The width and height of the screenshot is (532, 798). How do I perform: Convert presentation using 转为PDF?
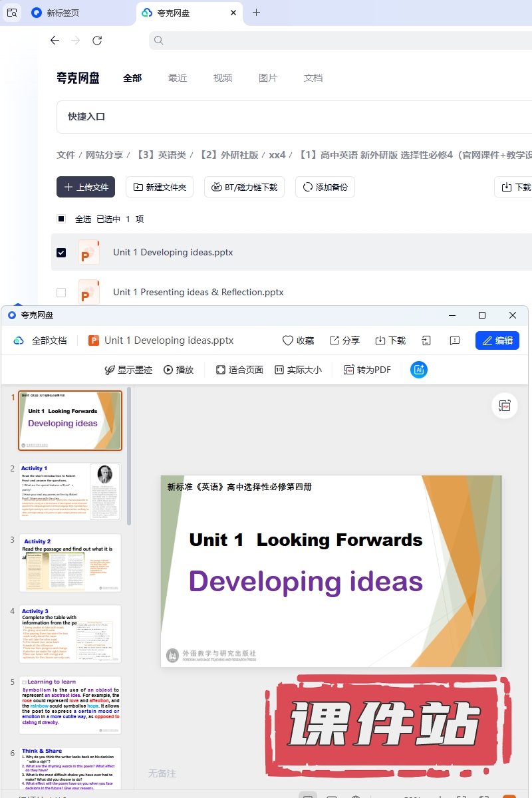367,370
